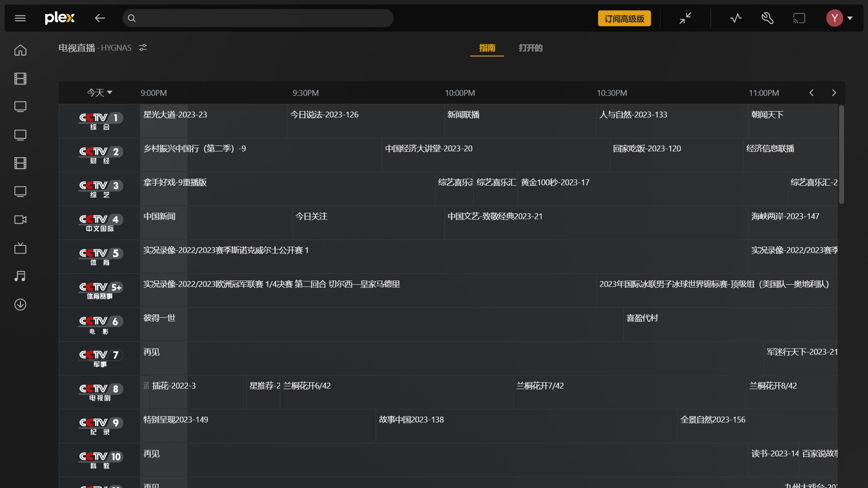Viewport: 868px width, 488px height.
Task: Advance guide timeline with next chevron
Action: (x=834, y=93)
